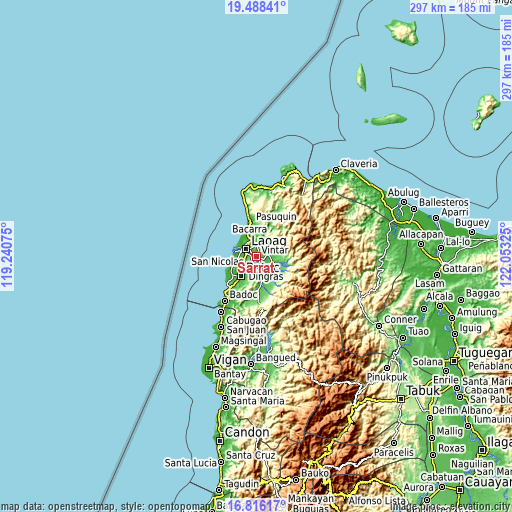Click the Santa Lucia label
Image resolution: width=512 pixels, height=512 pixels.
pyautogui.click(x=191, y=463)
